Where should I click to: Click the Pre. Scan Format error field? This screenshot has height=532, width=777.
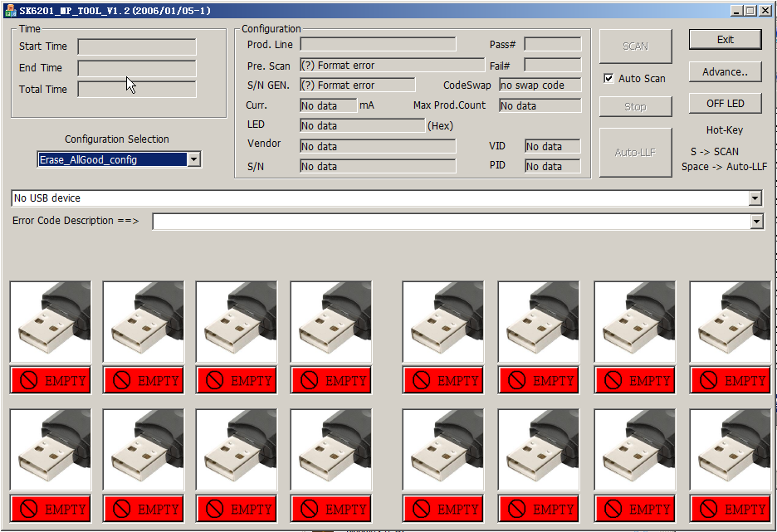393,65
